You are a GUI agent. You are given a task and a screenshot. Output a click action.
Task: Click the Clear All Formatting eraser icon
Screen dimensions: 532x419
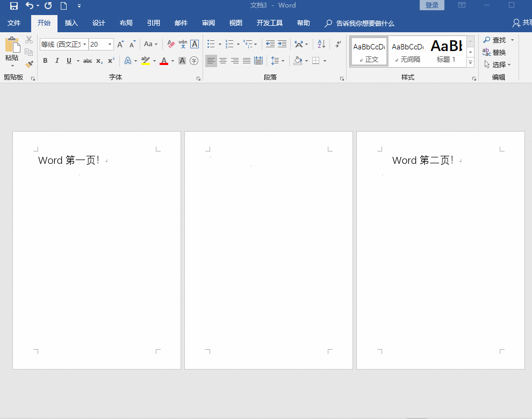(171, 44)
